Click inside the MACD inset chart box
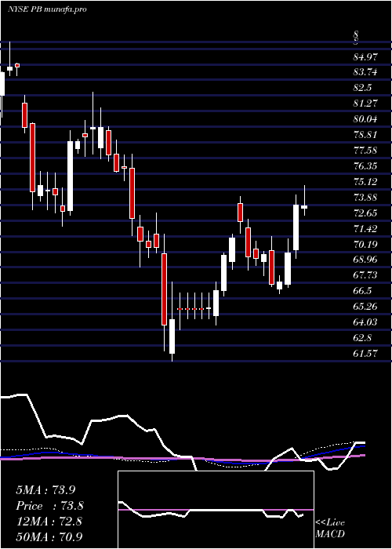Image resolution: width=392 pixels, height=549 pixels. pos(216,510)
